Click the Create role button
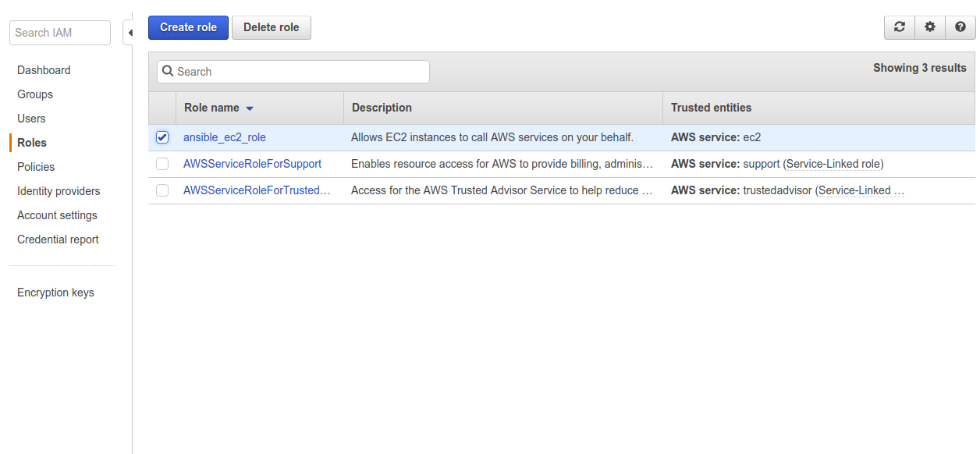This screenshot has height=454, width=980. (x=188, y=27)
